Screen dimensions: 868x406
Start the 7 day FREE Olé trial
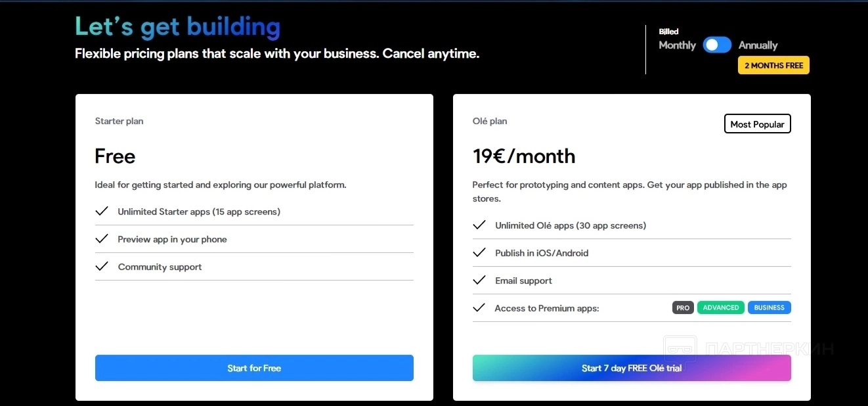coord(632,369)
